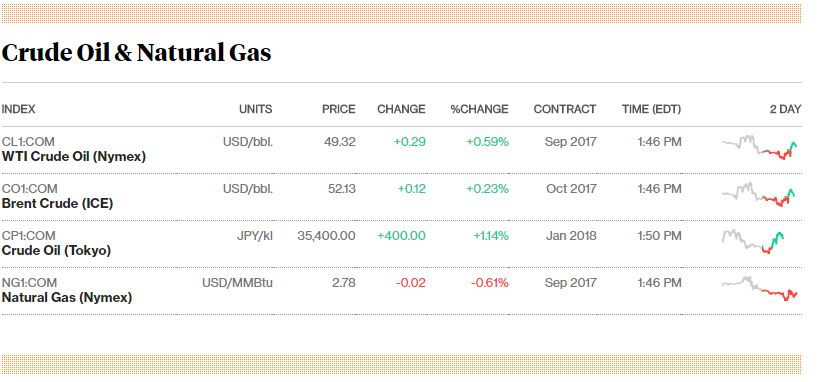The height and width of the screenshot is (382, 832).
Task: Click the Natural Gas -0.61% change value
Action: pos(490,283)
